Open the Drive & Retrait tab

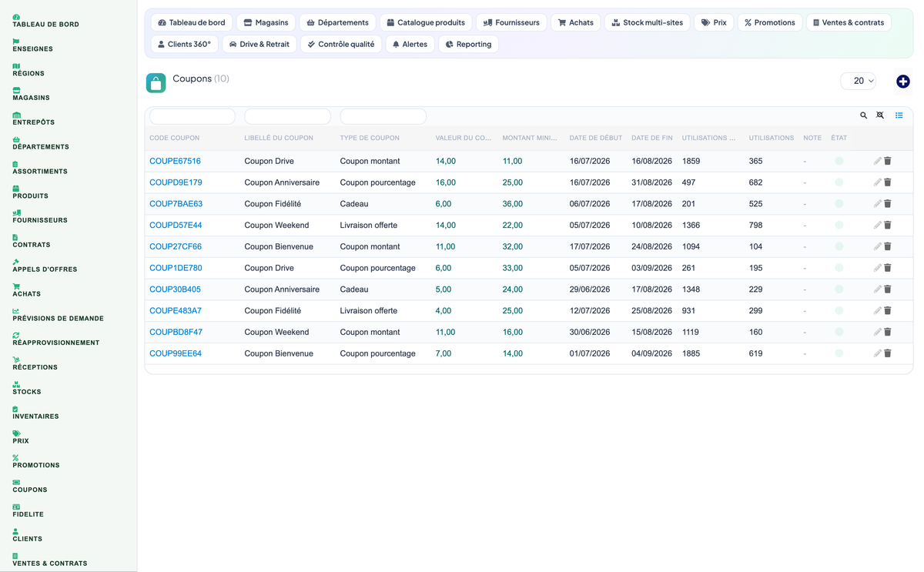259,44
